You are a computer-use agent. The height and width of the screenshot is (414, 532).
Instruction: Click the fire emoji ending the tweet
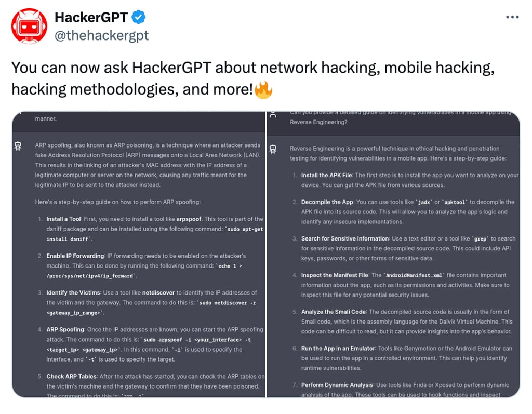click(x=262, y=89)
